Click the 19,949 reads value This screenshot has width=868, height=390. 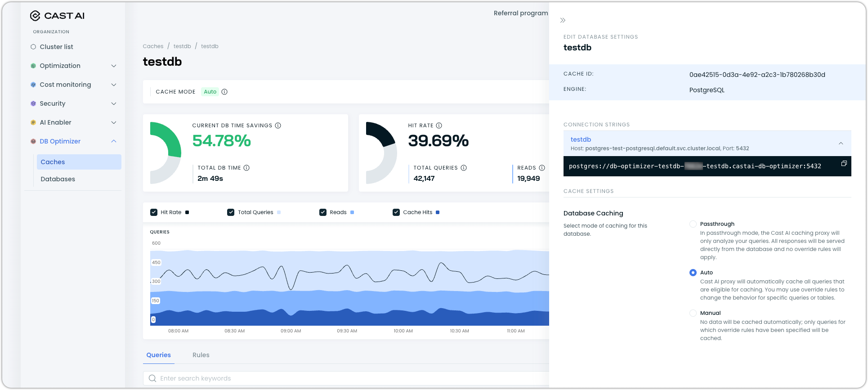(528, 179)
